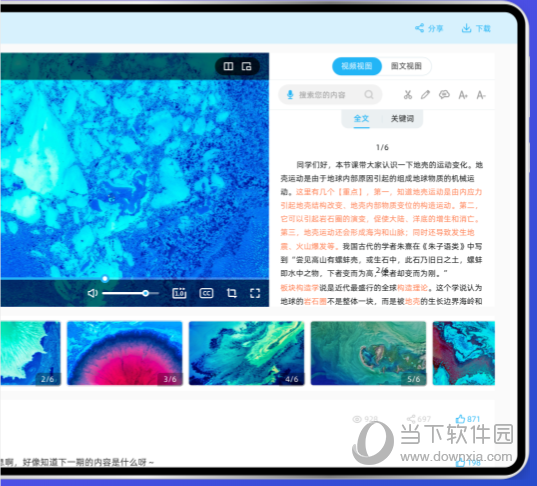Image resolution: width=537 pixels, height=486 pixels.
Task: Click the 构造理论 keyword link
Action: [413, 288]
